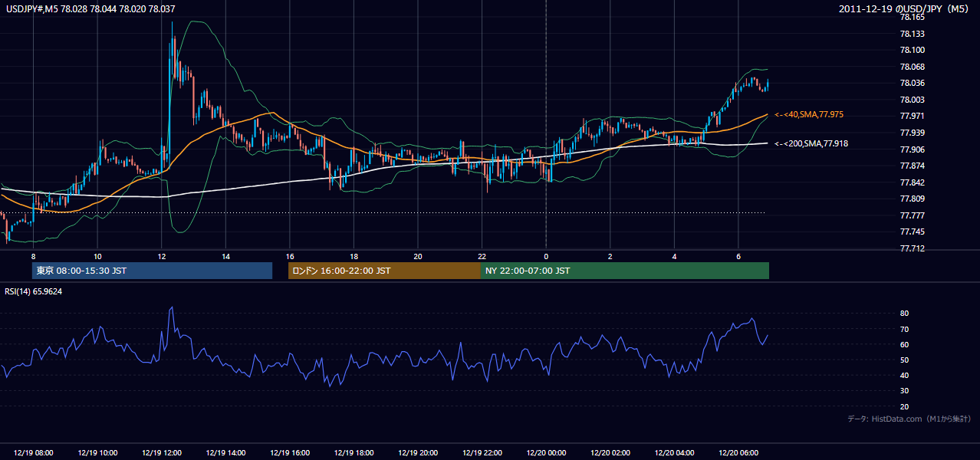The width and height of the screenshot is (980, 460).
Task: Click price level 77.745 on the axis
Action: [x=912, y=232]
